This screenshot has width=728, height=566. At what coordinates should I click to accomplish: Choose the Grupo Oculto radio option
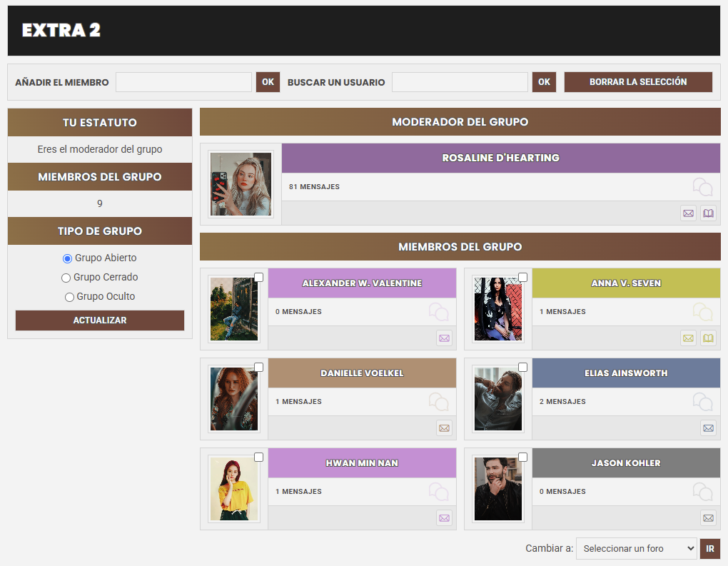tap(69, 297)
